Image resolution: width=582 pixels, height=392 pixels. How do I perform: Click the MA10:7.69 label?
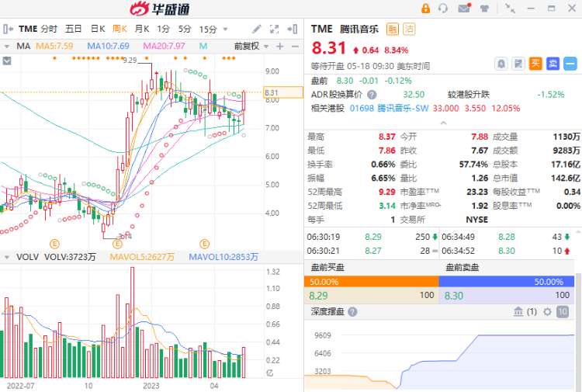[108, 47]
